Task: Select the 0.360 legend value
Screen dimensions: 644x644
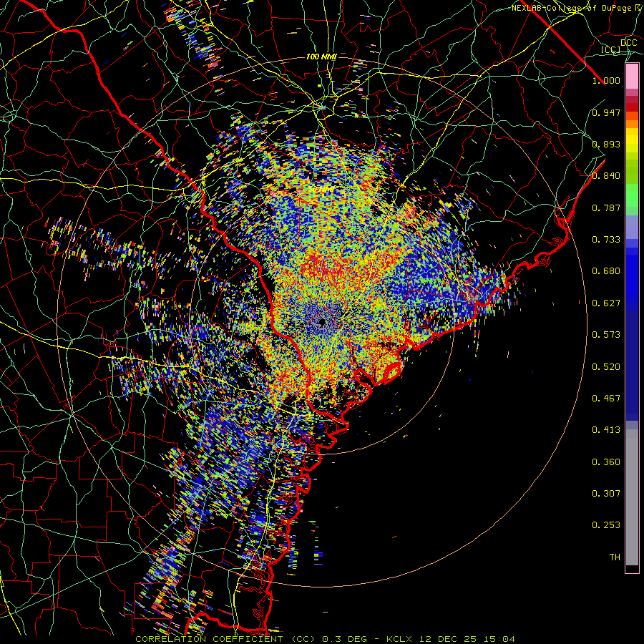Action: (606, 462)
